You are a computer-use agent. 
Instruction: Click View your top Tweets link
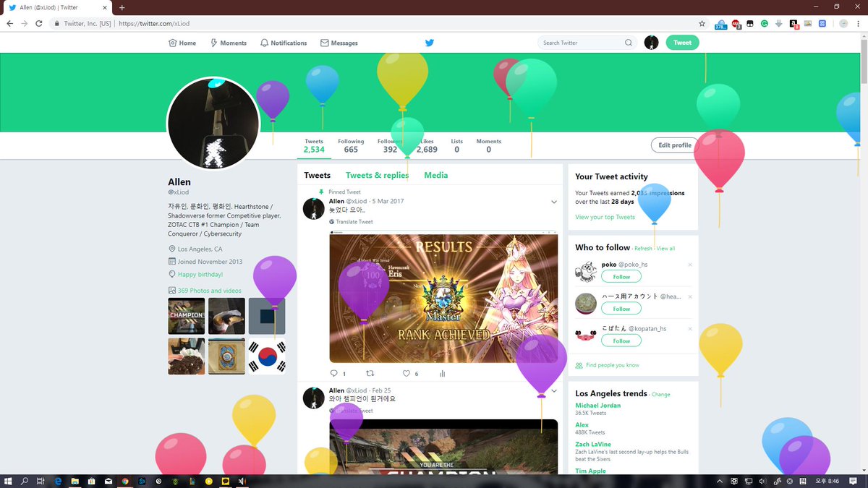pyautogui.click(x=605, y=217)
